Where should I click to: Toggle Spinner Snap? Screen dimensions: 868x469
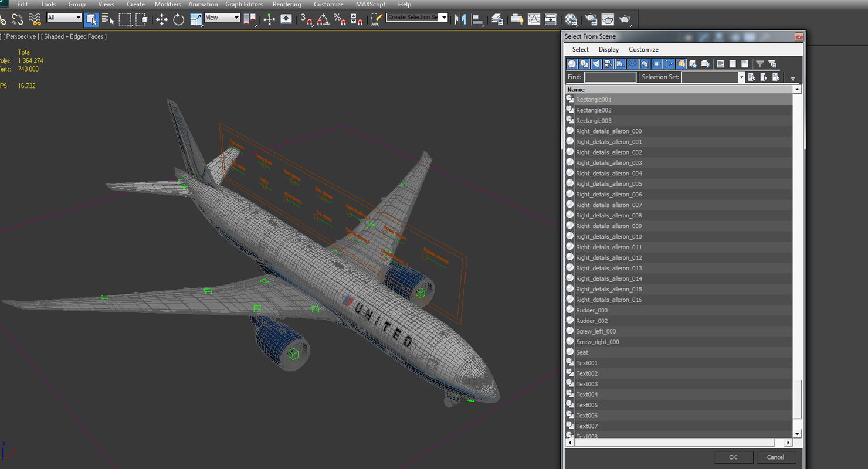(357, 19)
